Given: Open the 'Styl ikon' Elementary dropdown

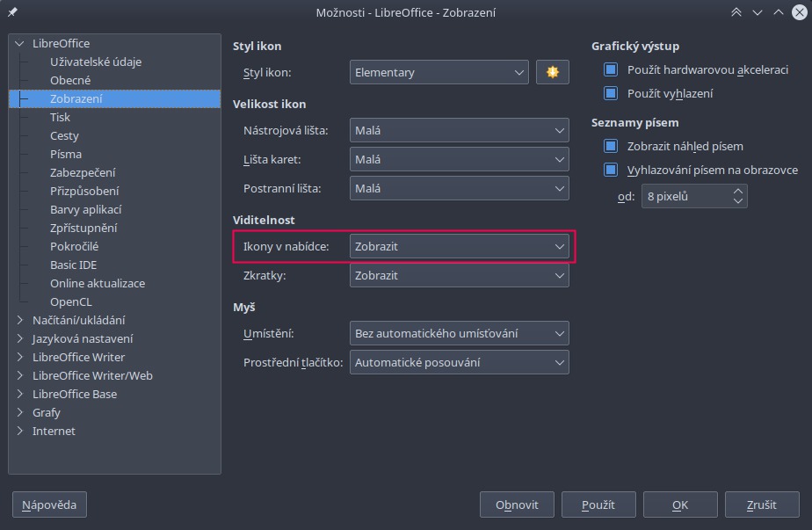Looking at the screenshot, I should [439, 72].
